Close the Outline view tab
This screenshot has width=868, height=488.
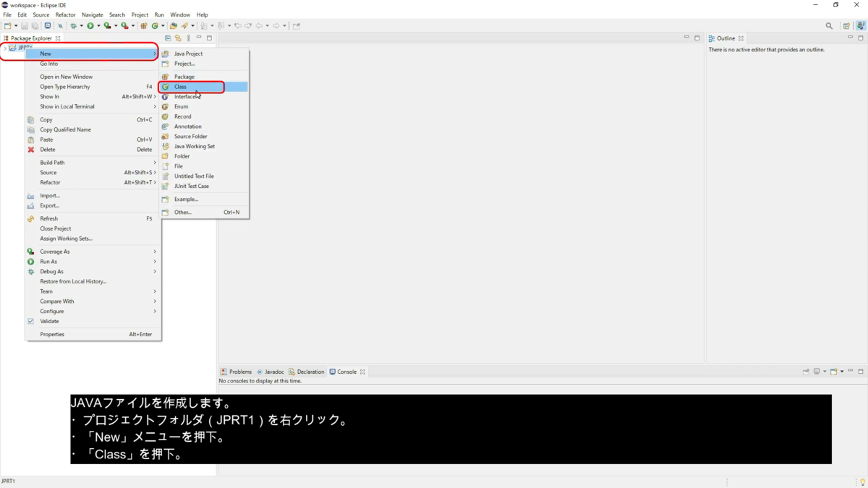pos(741,38)
